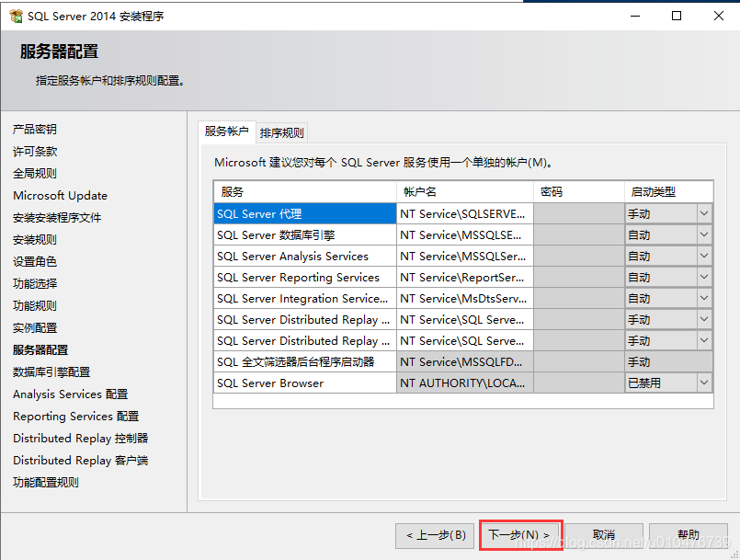Click account name NT Service\ReportSer... cell

(465, 277)
